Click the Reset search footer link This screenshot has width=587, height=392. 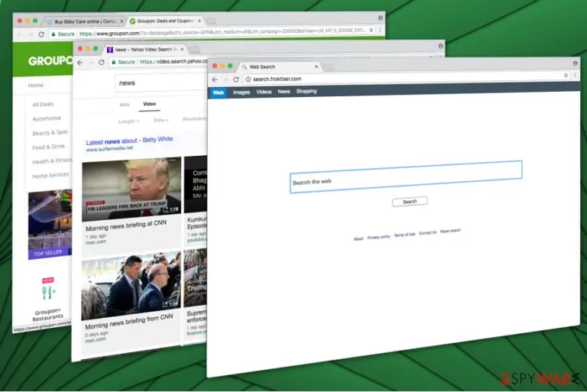(450, 231)
